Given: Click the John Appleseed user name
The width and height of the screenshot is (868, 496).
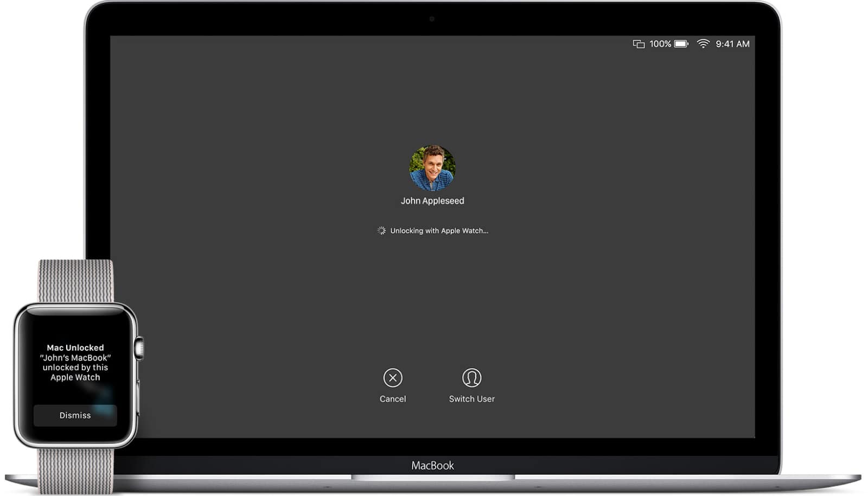Looking at the screenshot, I should coord(432,201).
